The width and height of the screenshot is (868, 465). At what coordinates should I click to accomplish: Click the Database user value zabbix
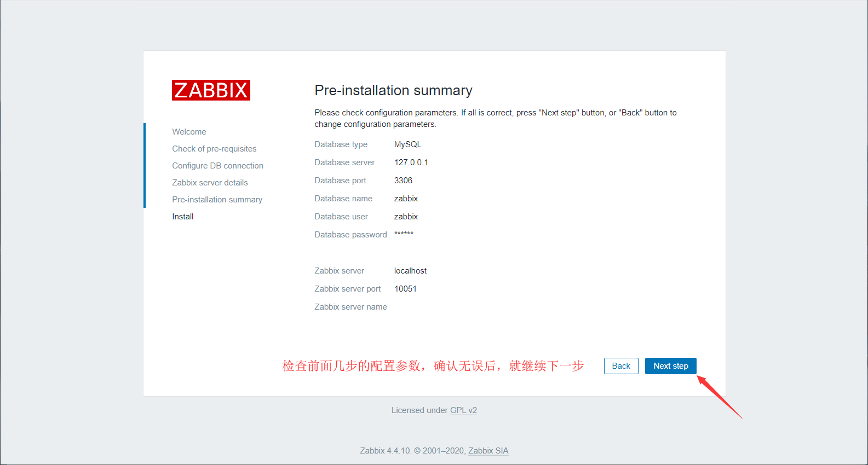[x=406, y=217]
